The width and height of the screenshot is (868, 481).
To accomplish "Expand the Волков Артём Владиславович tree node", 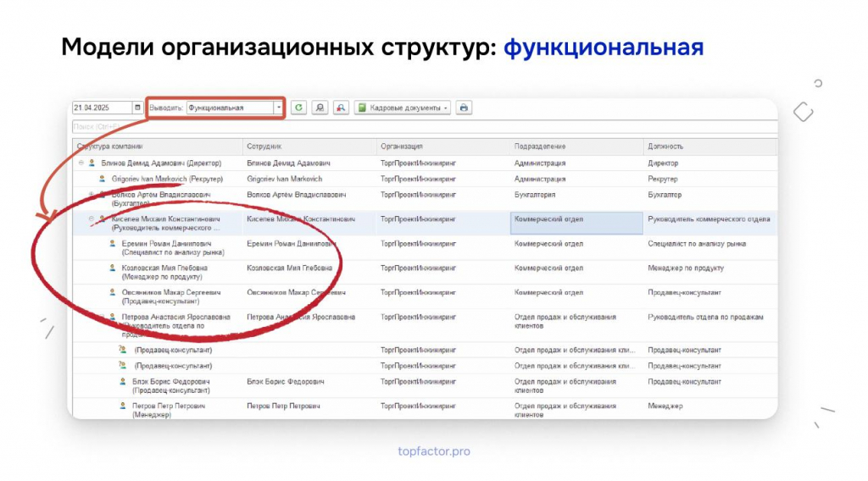I will pyautogui.click(x=92, y=195).
